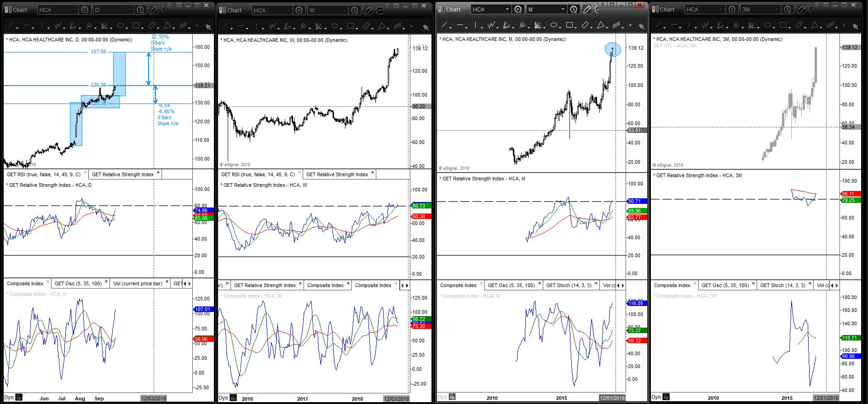The image size is (868, 404).
Task: Select the trend line tool in monthly chart
Action: [x=445, y=25]
